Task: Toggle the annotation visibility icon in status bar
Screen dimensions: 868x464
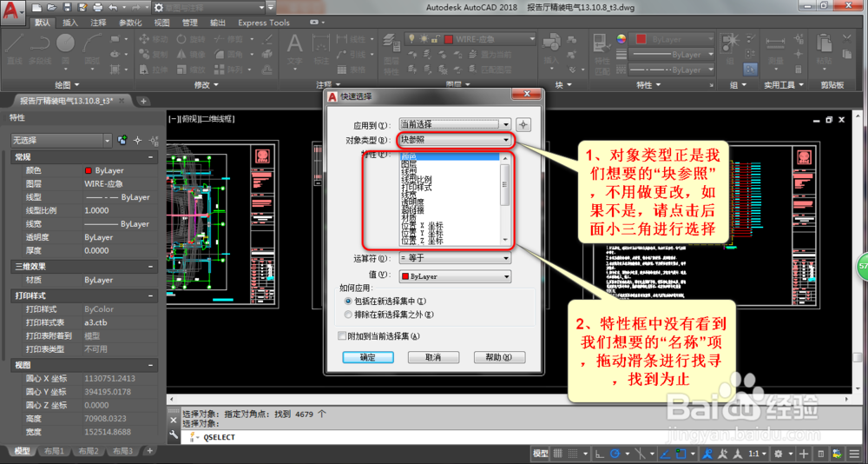Action: [707, 453]
